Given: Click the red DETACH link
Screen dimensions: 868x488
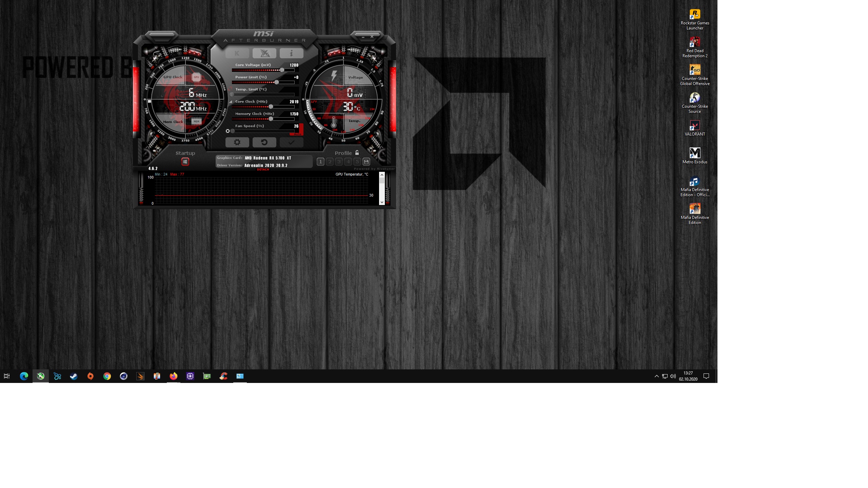Looking at the screenshot, I should coord(263,169).
